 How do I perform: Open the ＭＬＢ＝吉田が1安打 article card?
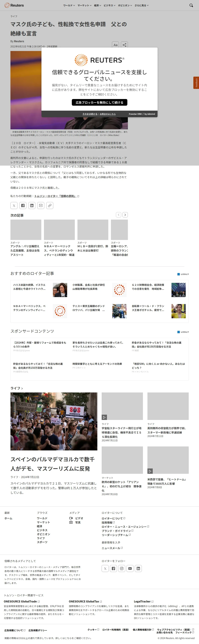pos(93,236)
